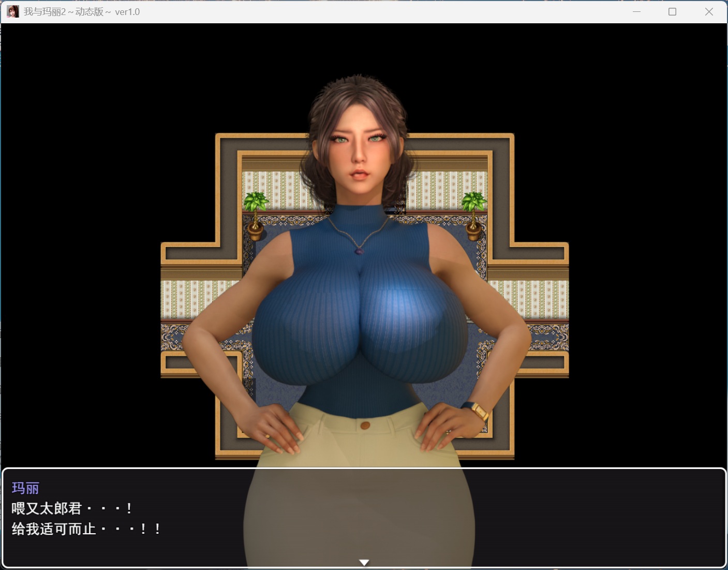
Task: Click the dialogue advance arrow indicator
Action: click(364, 562)
